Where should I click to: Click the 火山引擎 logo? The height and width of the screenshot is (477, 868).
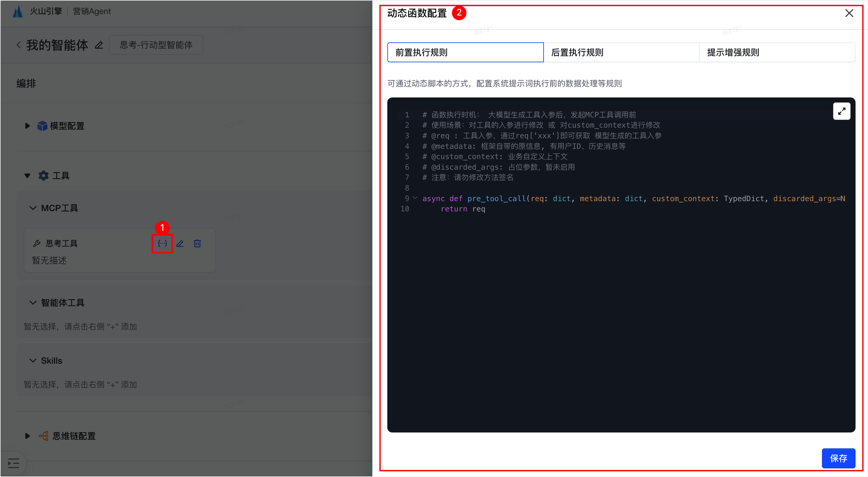tap(17, 11)
